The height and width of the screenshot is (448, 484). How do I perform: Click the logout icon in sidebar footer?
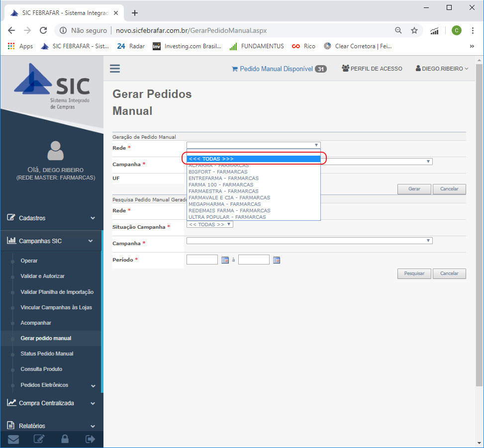point(90,439)
